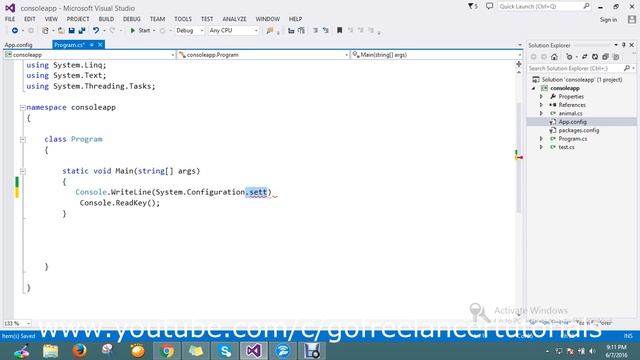Select packages.config in Solution Explorer

click(578, 130)
